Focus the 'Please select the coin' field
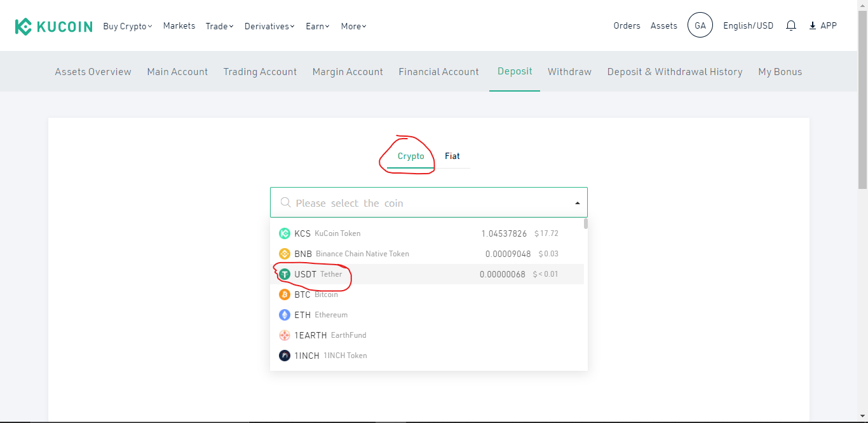 click(x=429, y=202)
